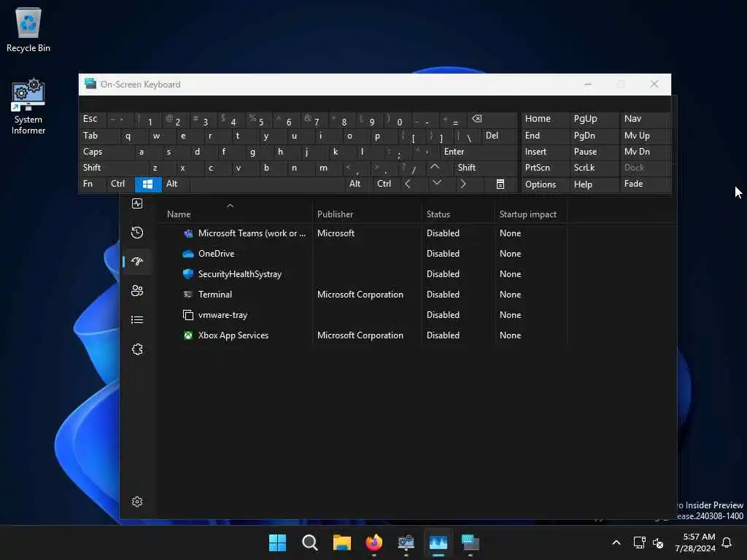Image resolution: width=747 pixels, height=560 pixels.
Task: Click Home key on On-Screen Keyboard
Action: pyautogui.click(x=545, y=119)
